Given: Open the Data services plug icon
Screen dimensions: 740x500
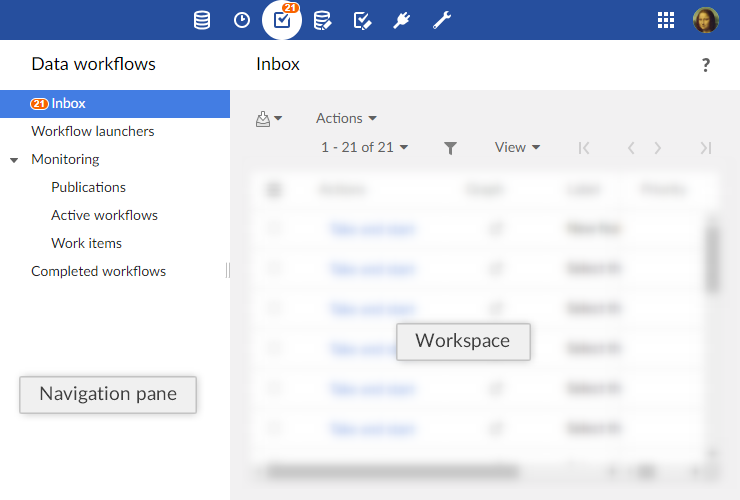Looking at the screenshot, I should (x=402, y=20).
